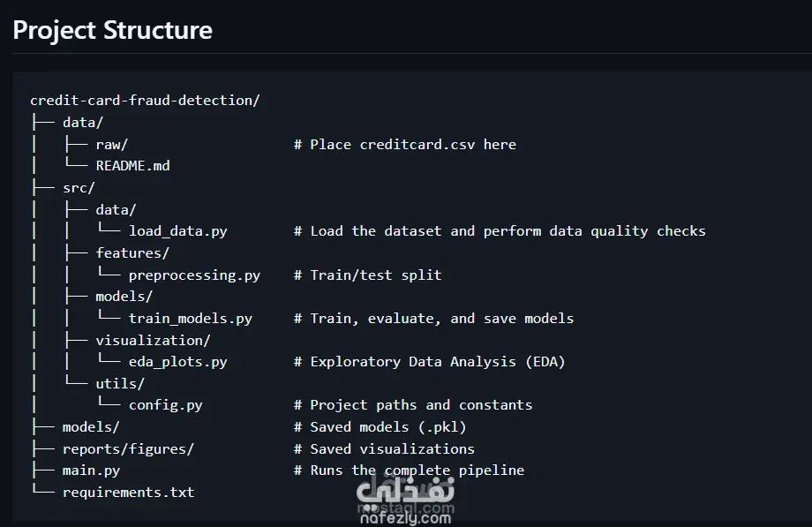
Task: Select eda_plots.py file name
Action: click(x=177, y=362)
